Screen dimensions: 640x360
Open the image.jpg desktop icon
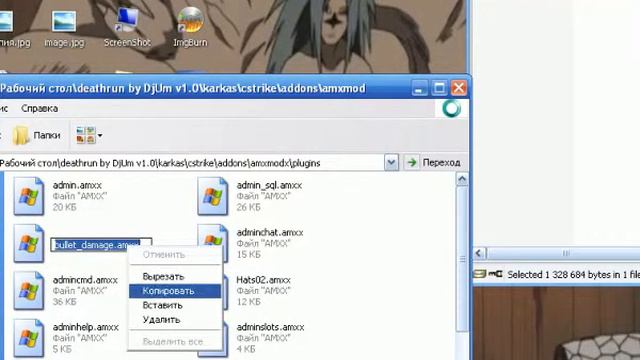(64, 27)
